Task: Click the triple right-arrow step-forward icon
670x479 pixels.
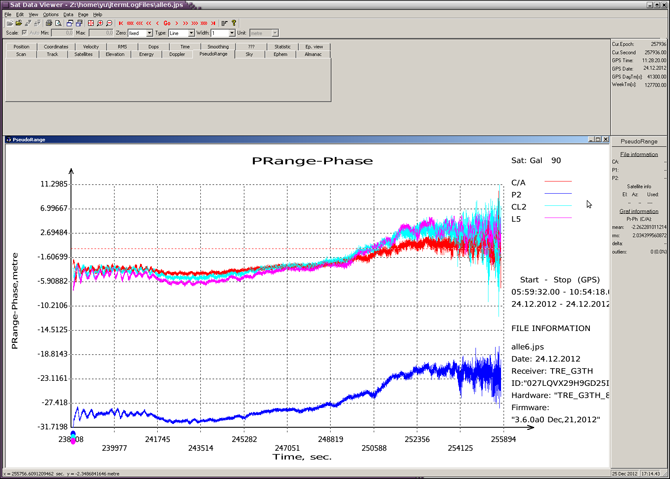Action: [194, 23]
